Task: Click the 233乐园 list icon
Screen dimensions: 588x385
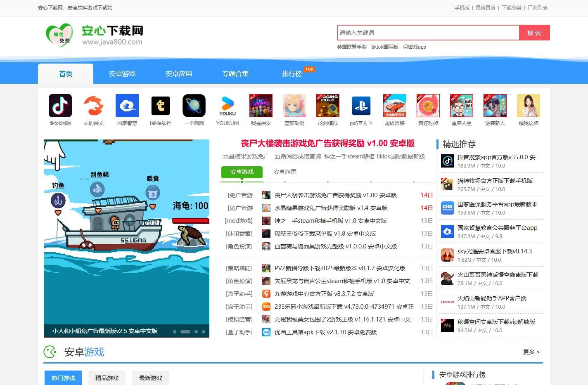Action: point(266,307)
